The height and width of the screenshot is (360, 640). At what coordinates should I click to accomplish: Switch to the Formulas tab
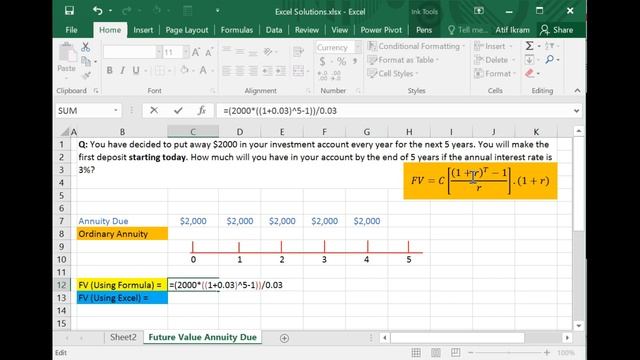tap(237, 30)
